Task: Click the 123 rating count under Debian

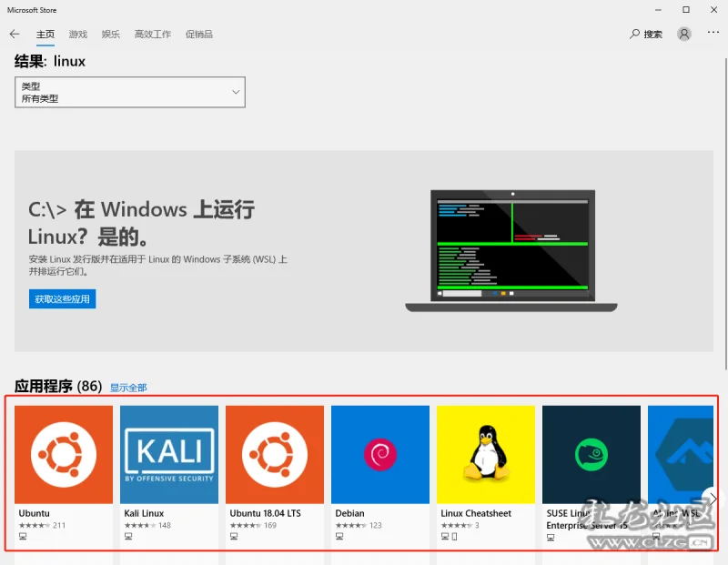Action: tap(376, 525)
